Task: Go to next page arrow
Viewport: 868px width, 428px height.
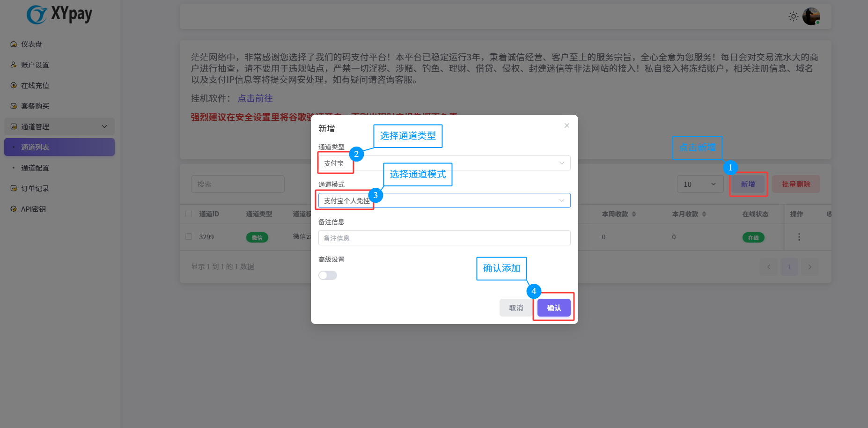Action: point(809,267)
